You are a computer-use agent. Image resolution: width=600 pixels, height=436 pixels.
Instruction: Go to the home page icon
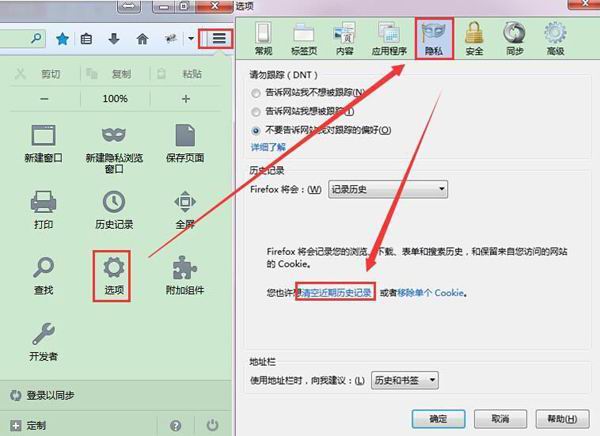142,39
